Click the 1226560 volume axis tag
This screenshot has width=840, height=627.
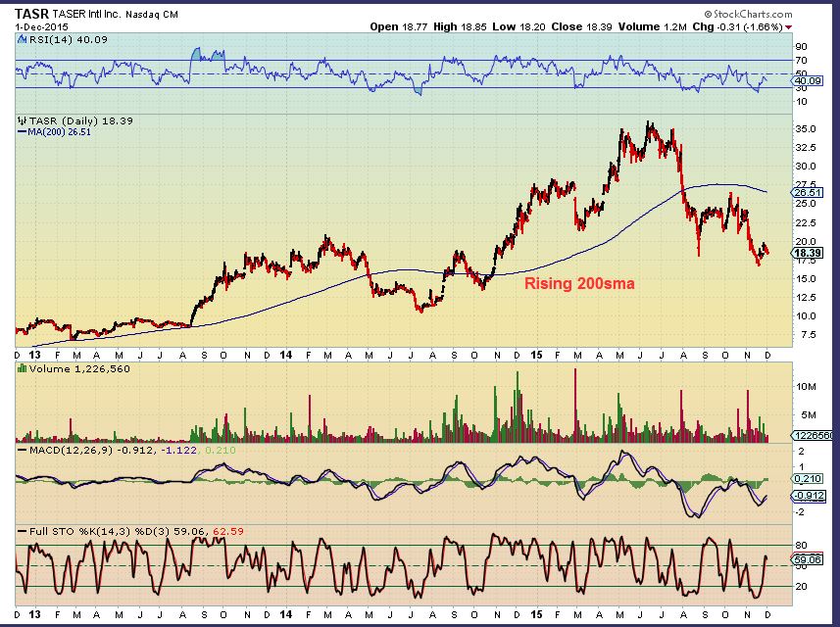(x=814, y=435)
